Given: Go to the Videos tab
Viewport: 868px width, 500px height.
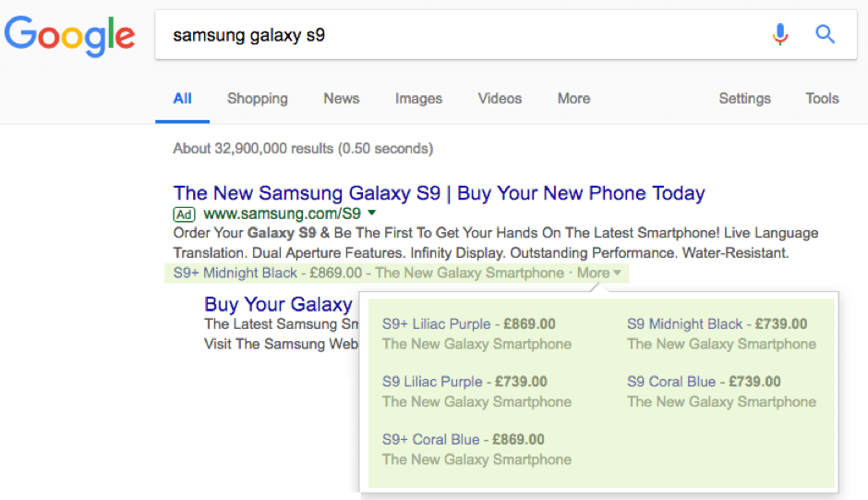Looking at the screenshot, I should coord(500,99).
